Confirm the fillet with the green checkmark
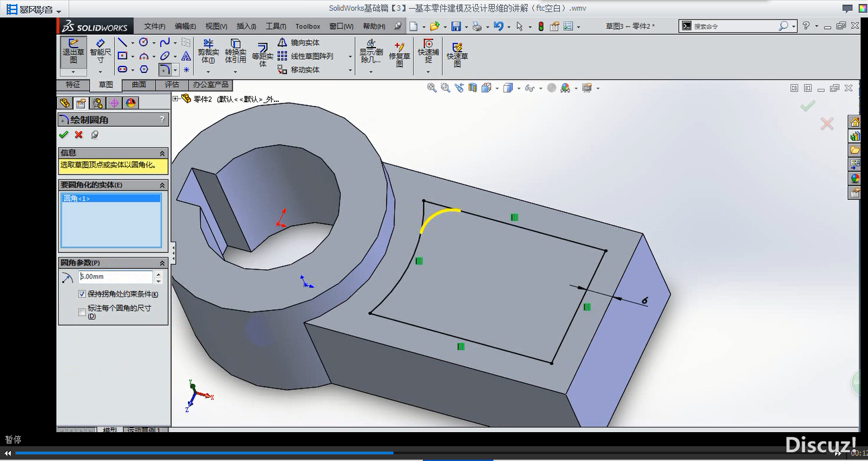This screenshot has height=461, width=868. coord(64,135)
